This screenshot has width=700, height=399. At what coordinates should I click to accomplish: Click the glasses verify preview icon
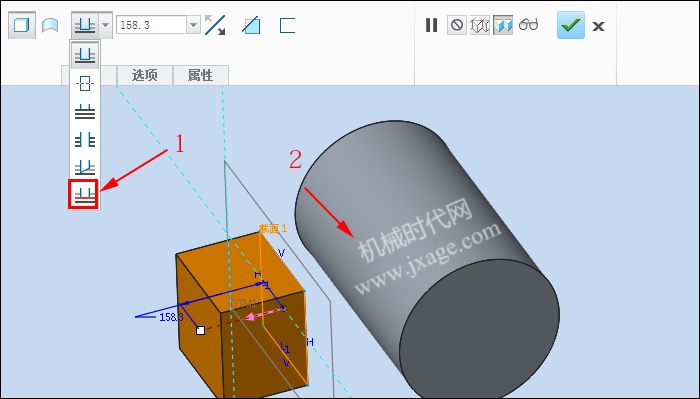click(529, 25)
